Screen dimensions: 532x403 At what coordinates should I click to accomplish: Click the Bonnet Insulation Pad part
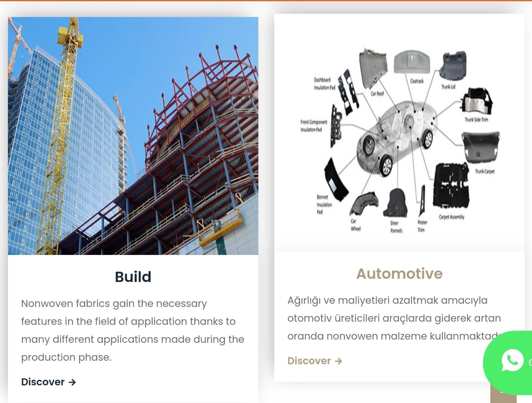point(335,180)
